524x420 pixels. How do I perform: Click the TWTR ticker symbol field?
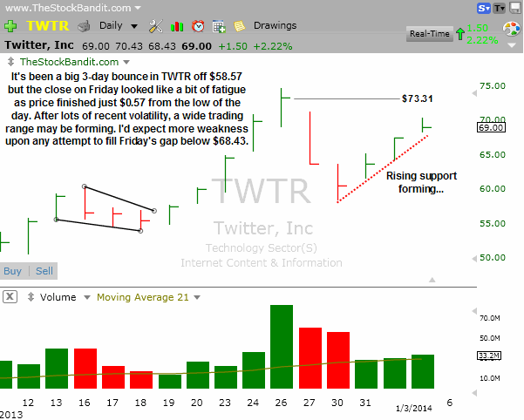click(x=47, y=26)
